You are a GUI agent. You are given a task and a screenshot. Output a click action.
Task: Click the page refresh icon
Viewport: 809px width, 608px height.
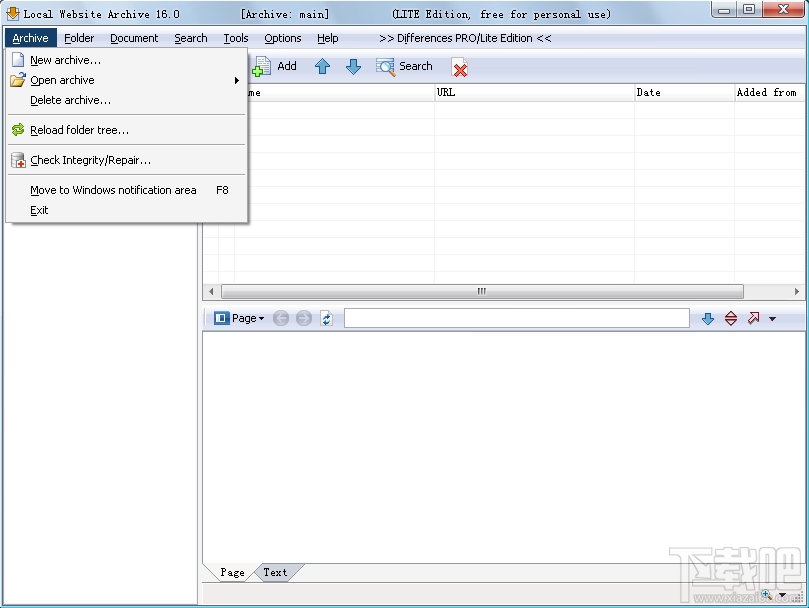(x=327, y=318)
